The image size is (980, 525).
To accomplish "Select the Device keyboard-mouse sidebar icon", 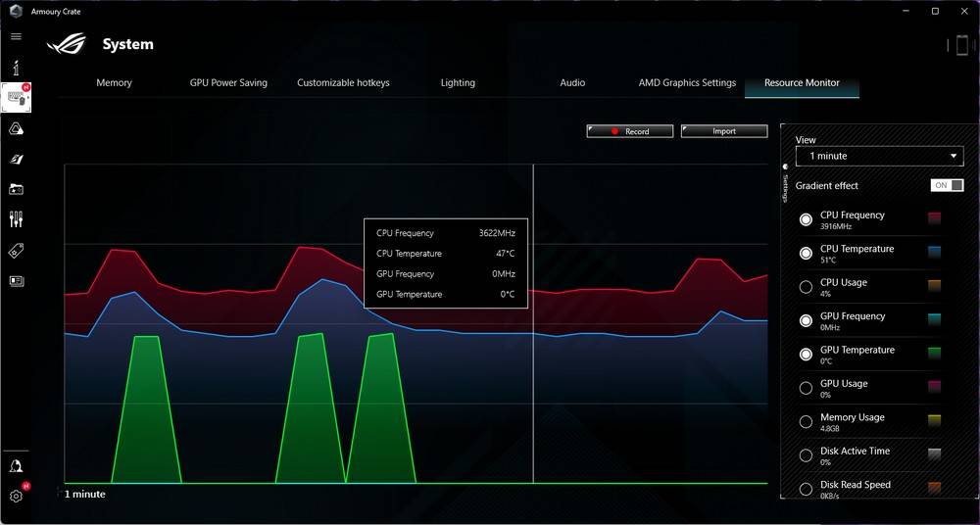I will click(x=17, y=98).
